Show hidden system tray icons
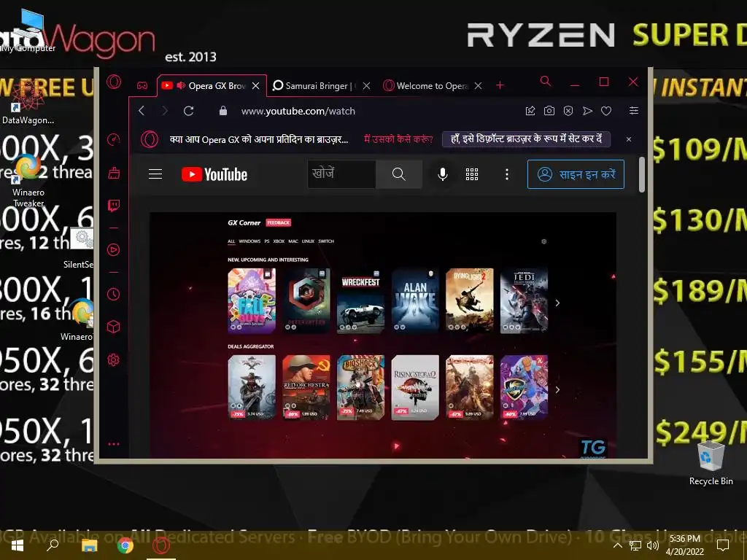747x560 pixels. click(617, 545)
